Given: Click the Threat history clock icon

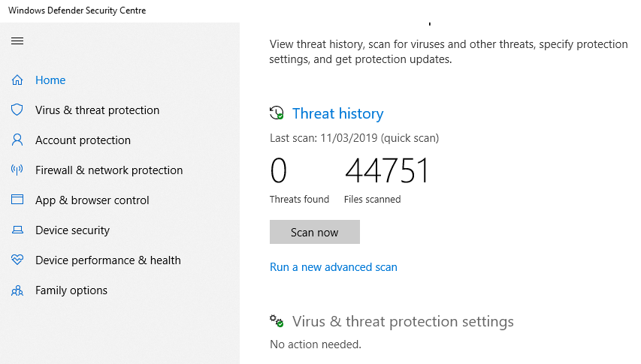Looking at the screenshot, I should 277,113.
